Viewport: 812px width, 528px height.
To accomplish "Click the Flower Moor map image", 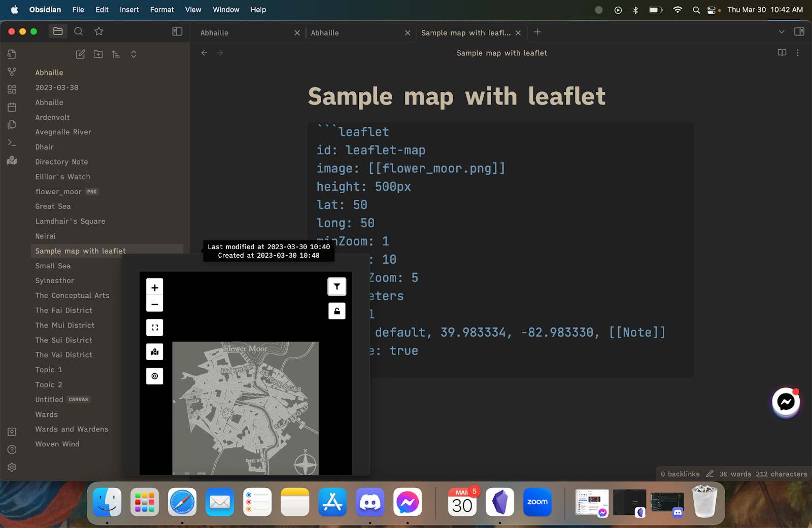I will [246, 408].
